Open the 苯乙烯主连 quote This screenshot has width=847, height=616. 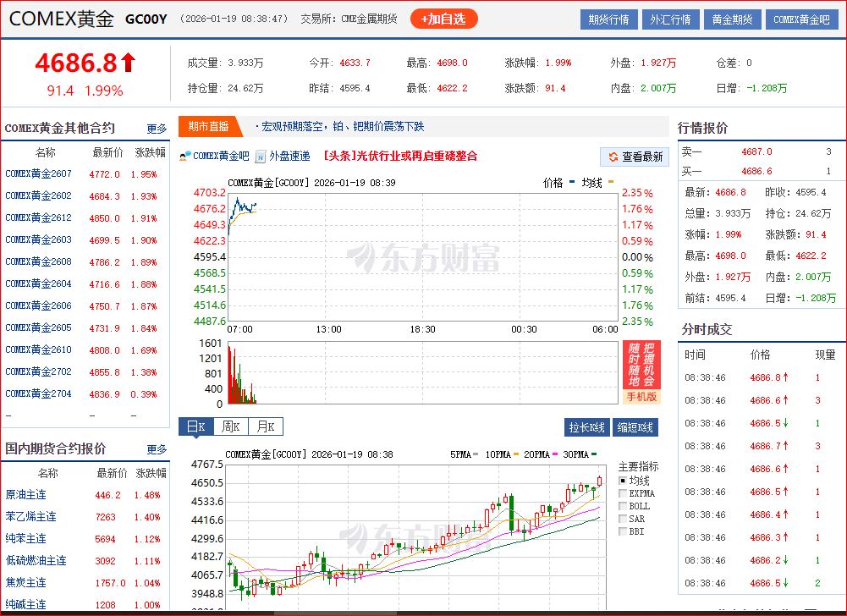30,516
